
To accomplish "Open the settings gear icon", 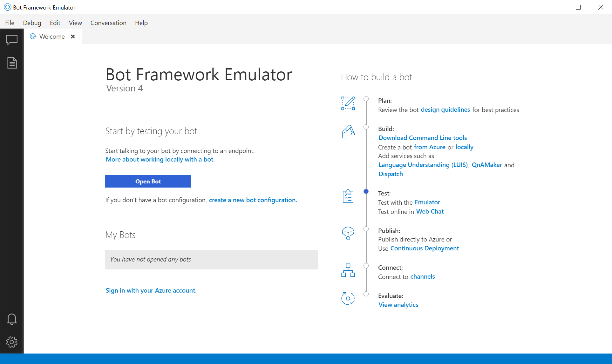I will click(x=12, y=342).
